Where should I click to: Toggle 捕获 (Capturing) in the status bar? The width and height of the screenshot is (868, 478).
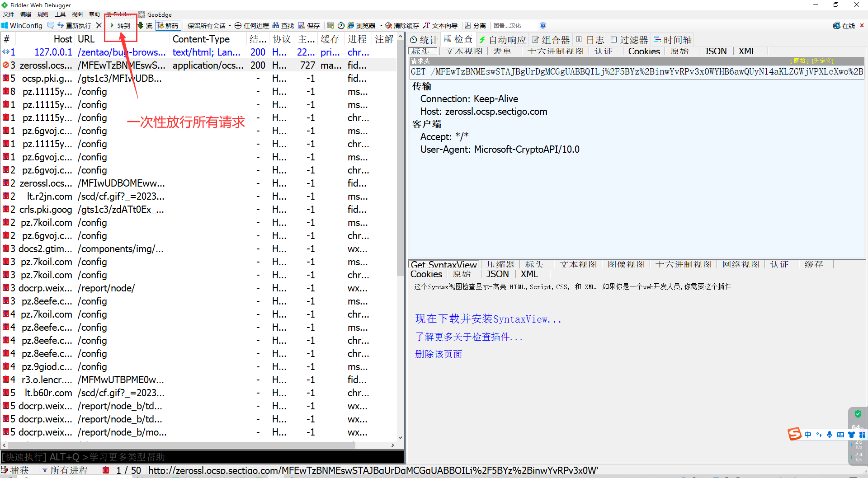pos(15,470)
